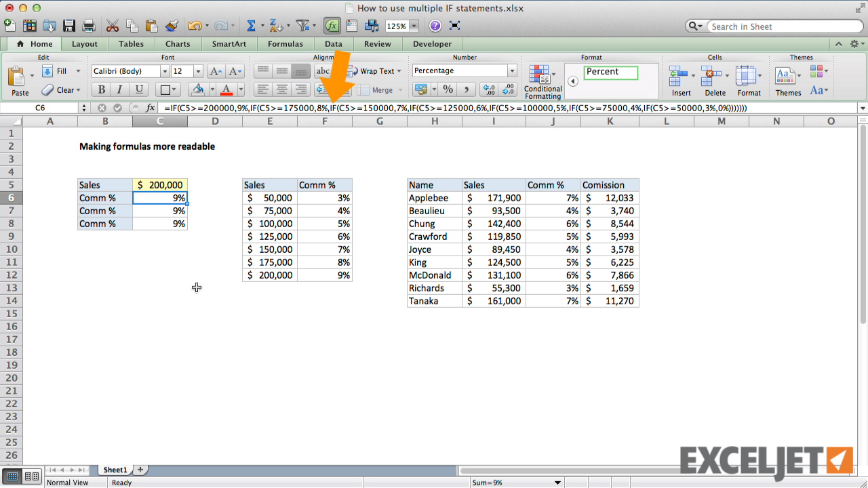
Task: Align text right in the cell
Action: 301,89
